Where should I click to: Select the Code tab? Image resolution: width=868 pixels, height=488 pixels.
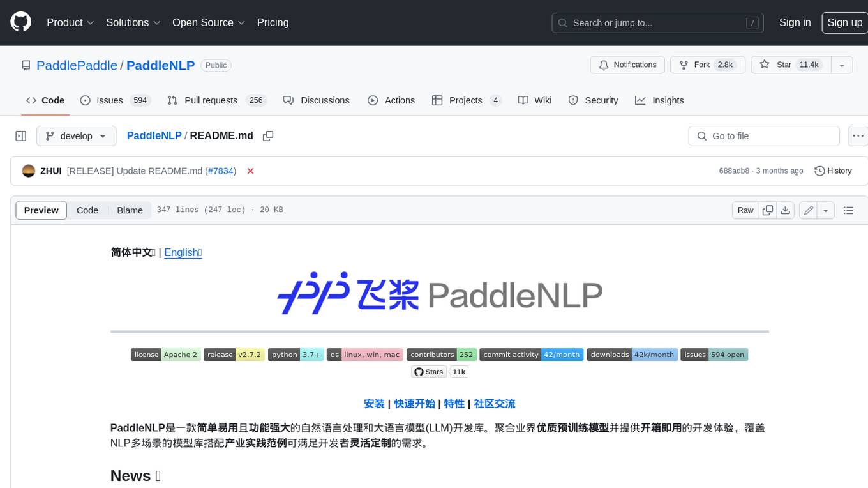pyautogui.click(x=45, y=100)
